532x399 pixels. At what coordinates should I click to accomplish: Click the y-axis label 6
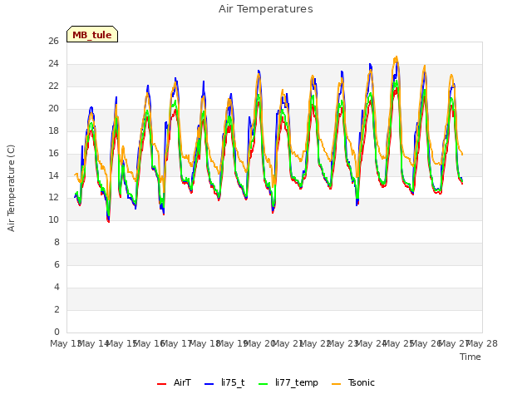click(57, 264)
